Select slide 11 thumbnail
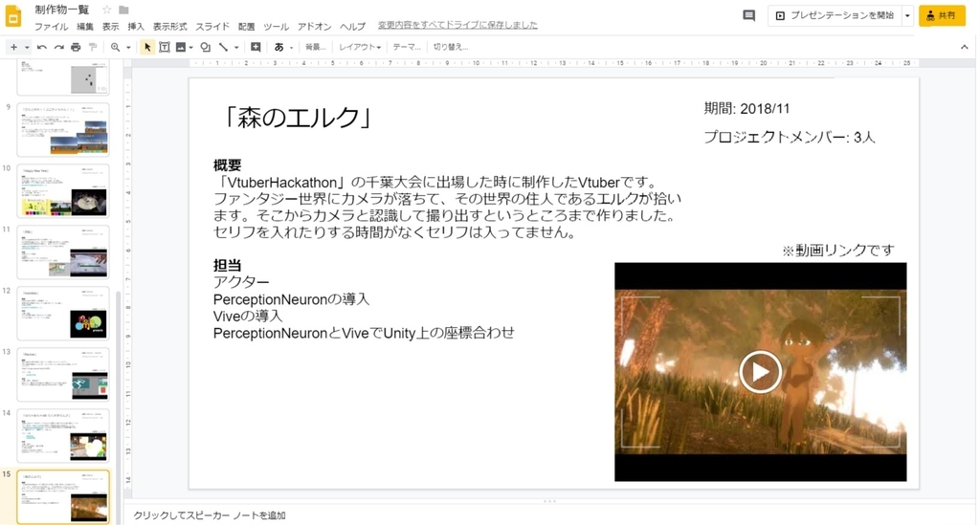 (63, 252)
